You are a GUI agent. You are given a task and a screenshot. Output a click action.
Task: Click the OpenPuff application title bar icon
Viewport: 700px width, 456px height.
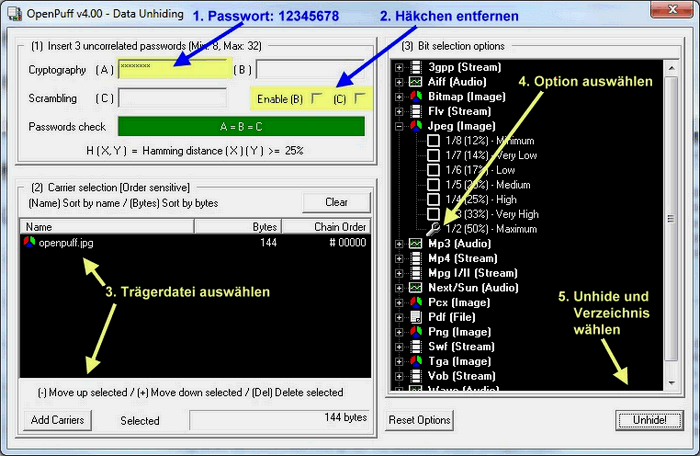(14, 14)
